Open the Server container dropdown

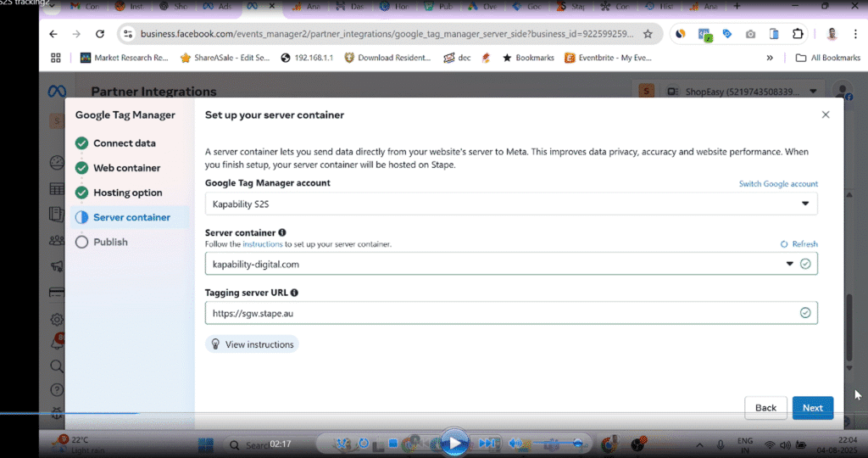coord(790,264)
